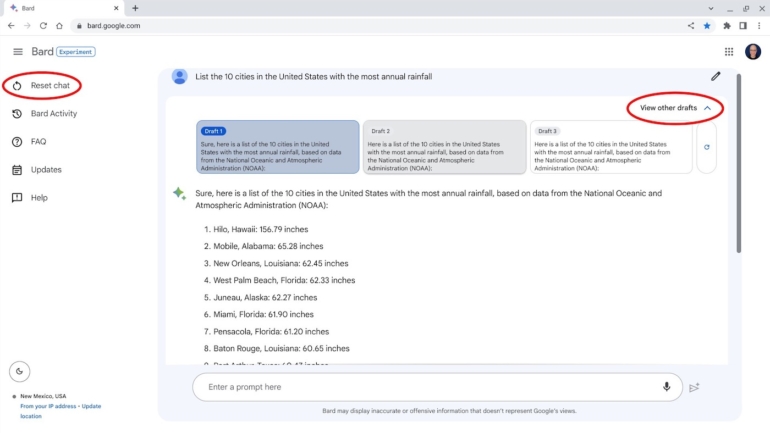Click the microphone voice input icon
Screen dimensions: 770x433
667,387
